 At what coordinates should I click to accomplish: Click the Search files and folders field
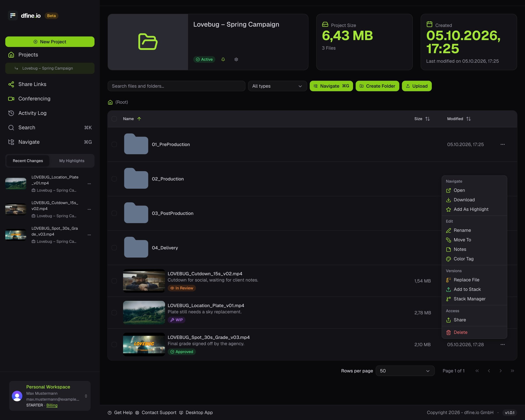(176, 86)
